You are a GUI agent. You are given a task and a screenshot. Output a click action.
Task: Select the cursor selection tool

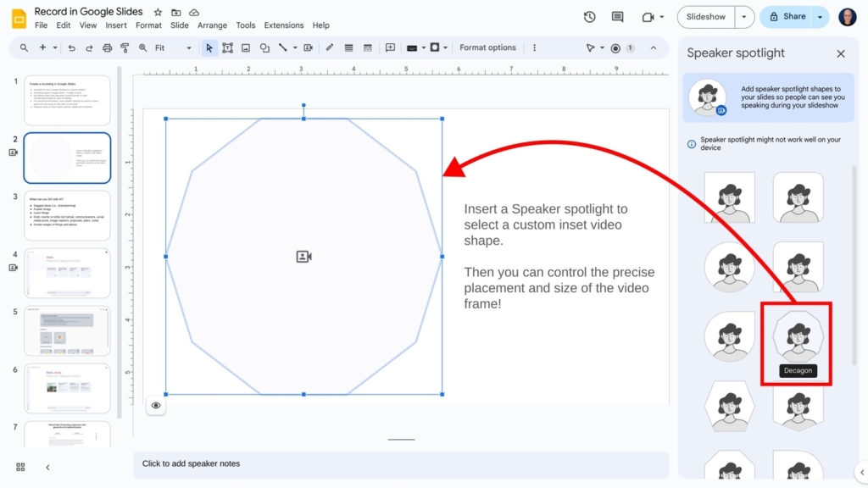click(209, 48)
